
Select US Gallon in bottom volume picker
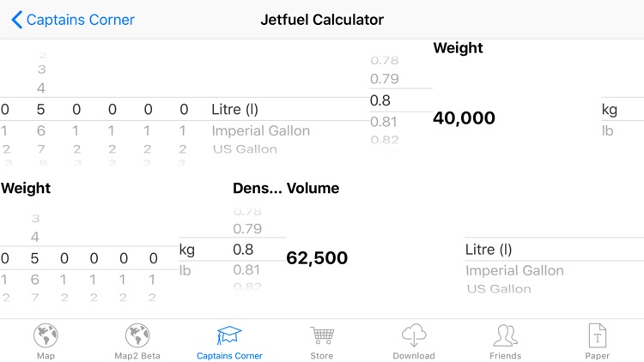[x=499, y=288]
